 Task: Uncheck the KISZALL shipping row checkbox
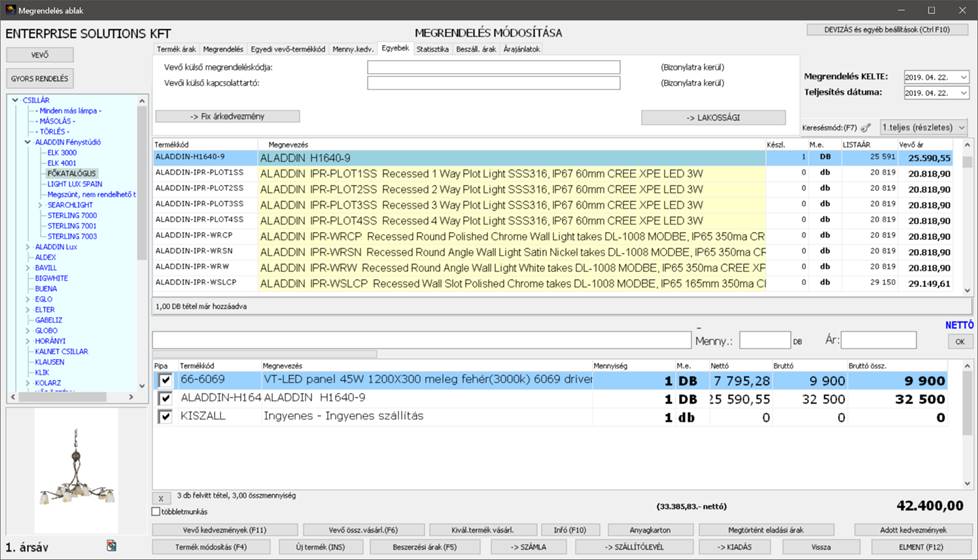[x=165, y=417]
